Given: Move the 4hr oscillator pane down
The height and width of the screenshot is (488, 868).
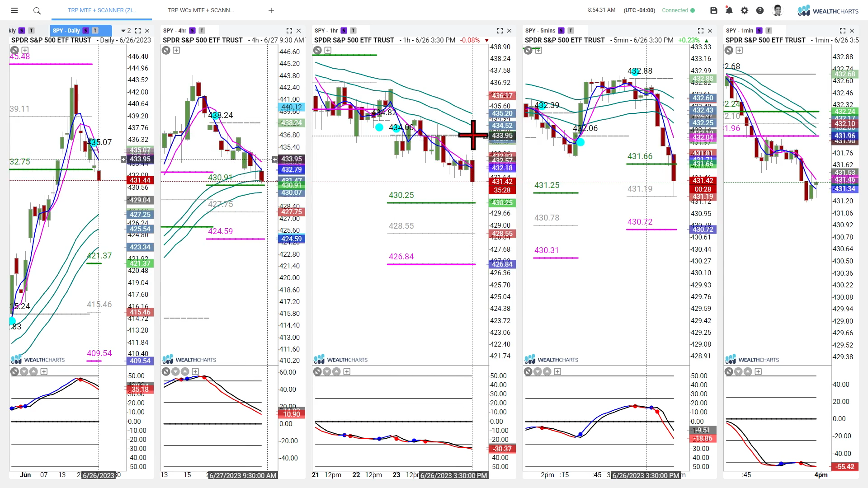Looking at the screenshot, I should click(175, 371).
